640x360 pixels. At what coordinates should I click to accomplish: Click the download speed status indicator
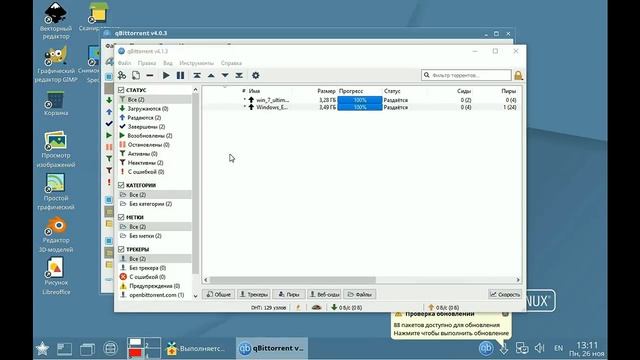point(347,307)
